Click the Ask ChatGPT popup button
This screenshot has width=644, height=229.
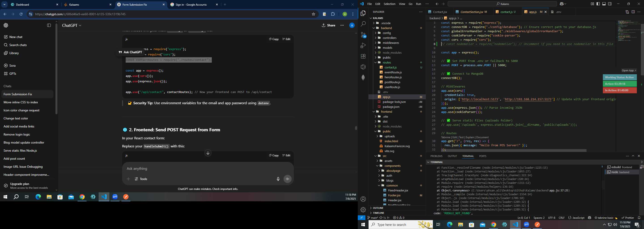tap(130, 52)
